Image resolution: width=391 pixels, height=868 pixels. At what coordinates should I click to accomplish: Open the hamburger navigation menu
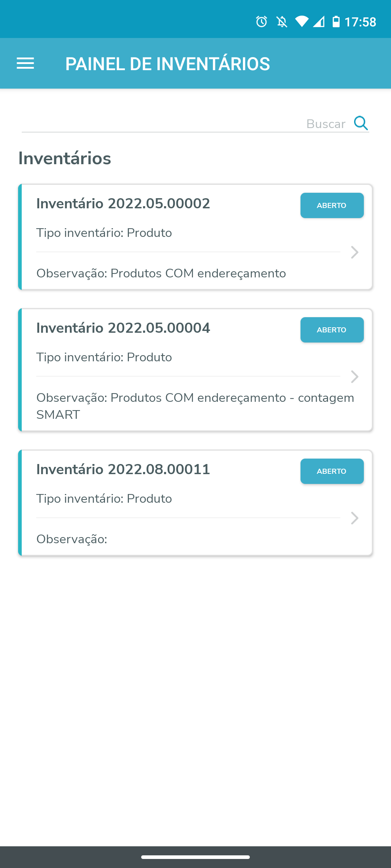pos(25,64)
